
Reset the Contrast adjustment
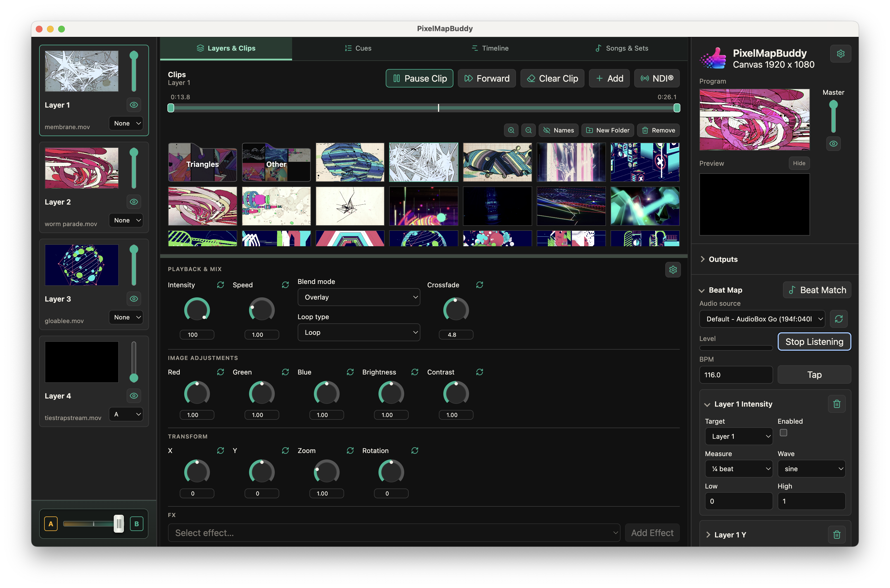[479, 372]
